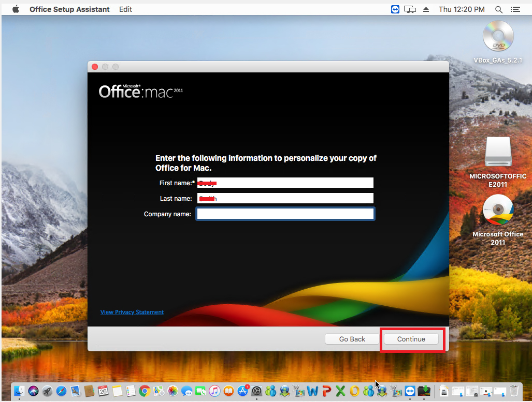Open the Apple menu
The image size is (532, 402).
[15, 9]
